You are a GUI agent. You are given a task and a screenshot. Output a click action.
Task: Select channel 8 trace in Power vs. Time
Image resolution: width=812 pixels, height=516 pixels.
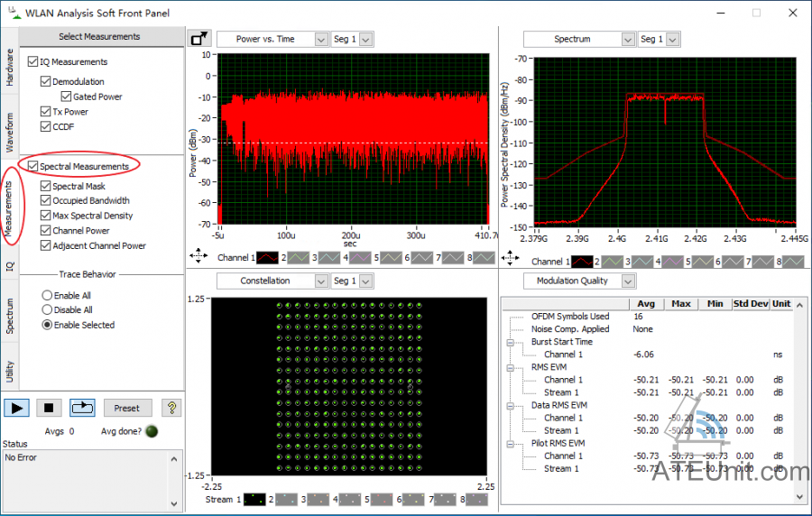click(484, 258)
